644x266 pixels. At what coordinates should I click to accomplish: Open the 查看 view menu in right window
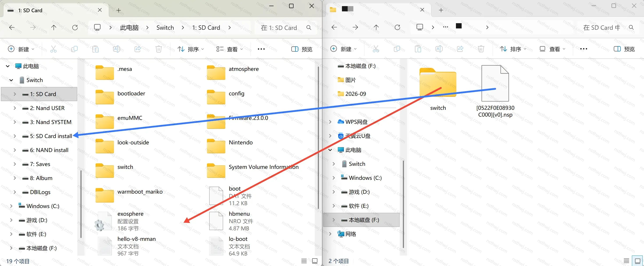552,49
